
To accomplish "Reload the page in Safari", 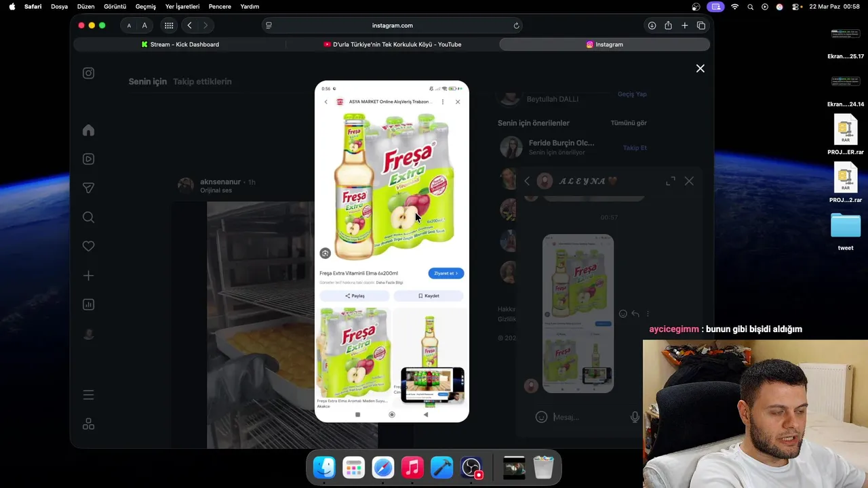I will click(x=516, y=25).
